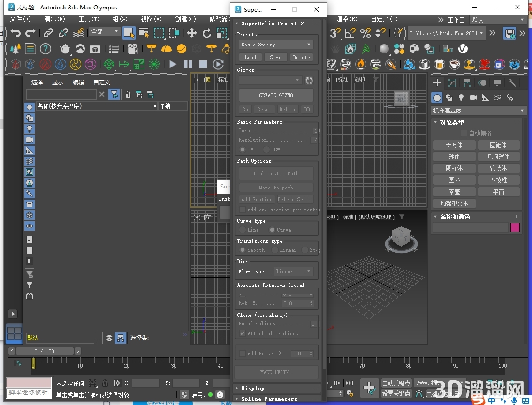Select the CCW radio button
The image size is (532, 405).
pyautogui.click(x=266, y=150)
